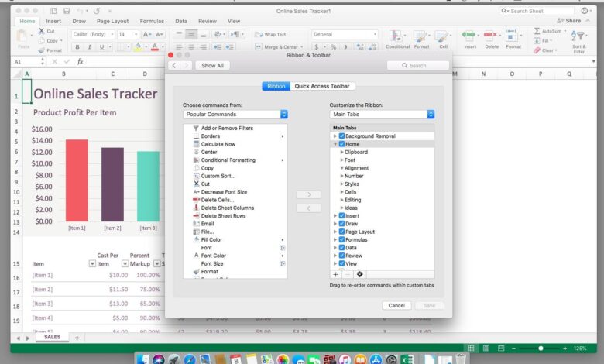Viewport: 604px width, 364px height.
Task: Select the SALES sheet tab
Action: click(x=53, y=337)
